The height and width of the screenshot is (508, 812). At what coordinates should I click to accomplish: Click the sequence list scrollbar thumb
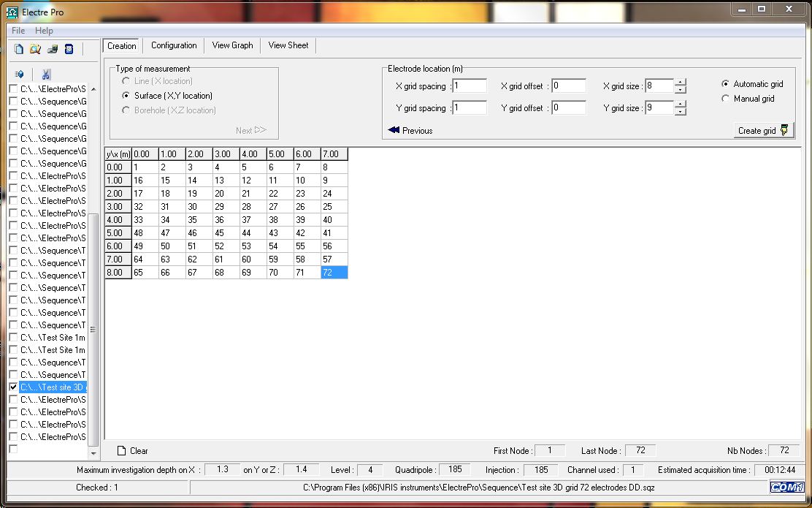click(93, 330)
